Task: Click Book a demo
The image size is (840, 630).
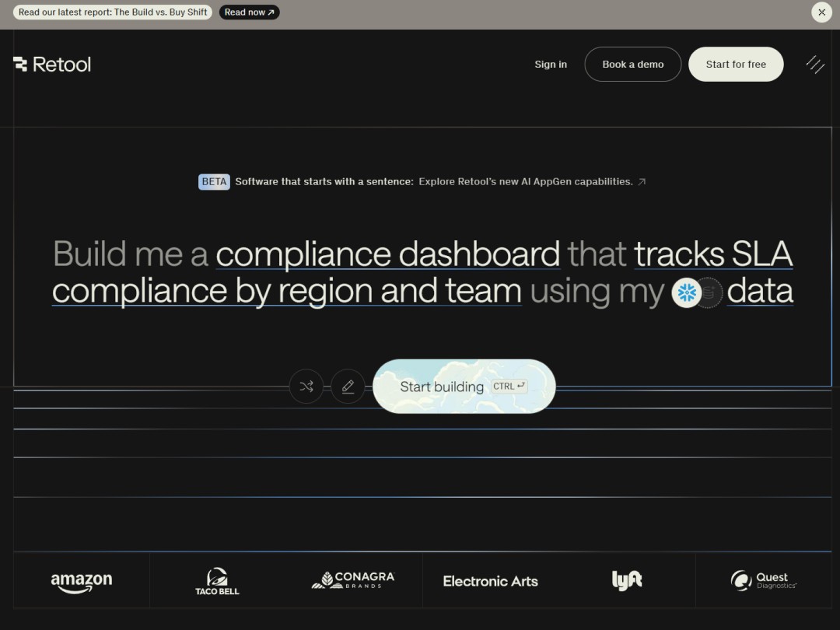Action: click(x=632, y=64)
